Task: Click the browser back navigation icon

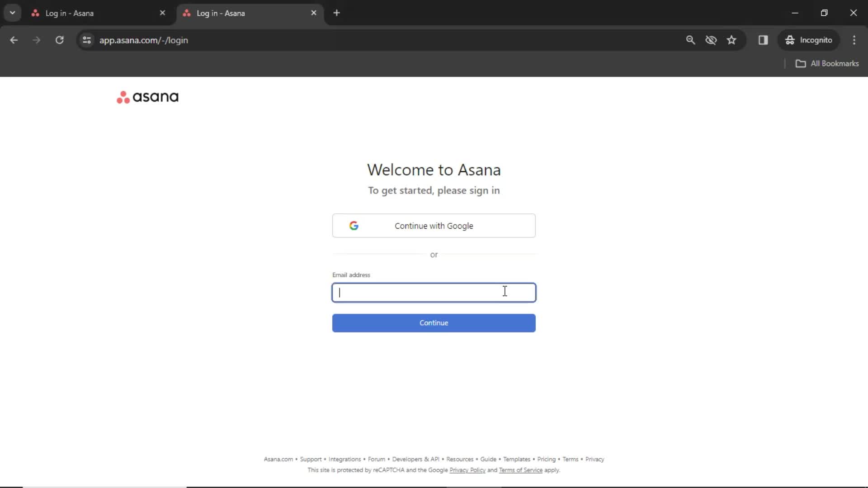Action: coord(13,40)
